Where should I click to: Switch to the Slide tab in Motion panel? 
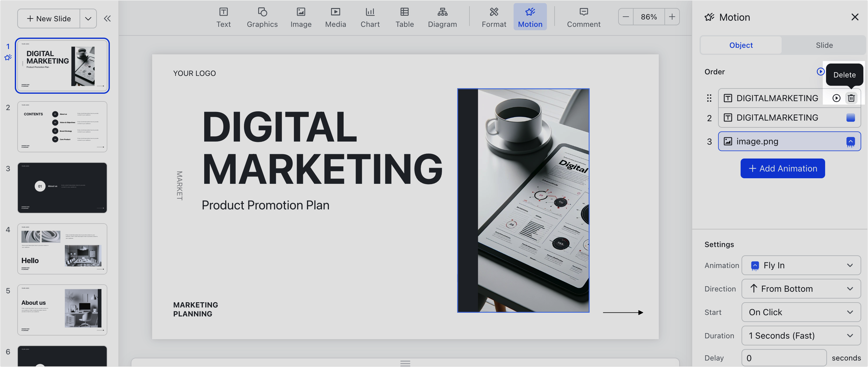[x=824, y=45]
